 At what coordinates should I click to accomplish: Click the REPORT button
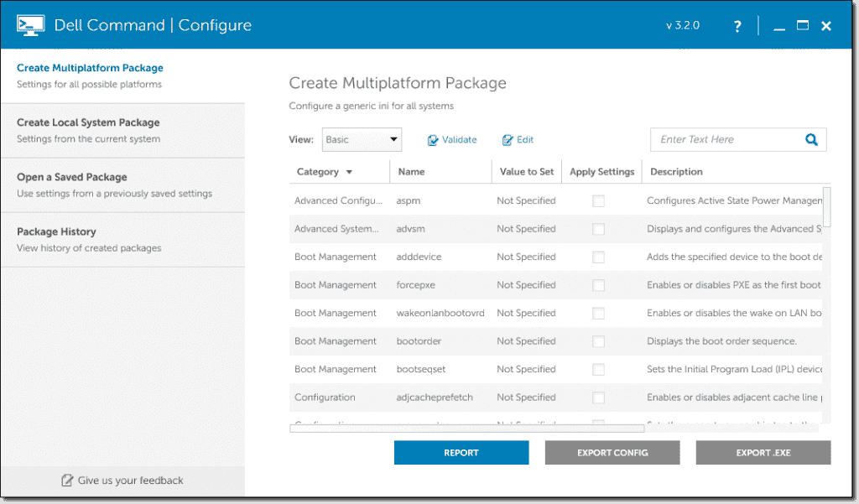(461, 452)
